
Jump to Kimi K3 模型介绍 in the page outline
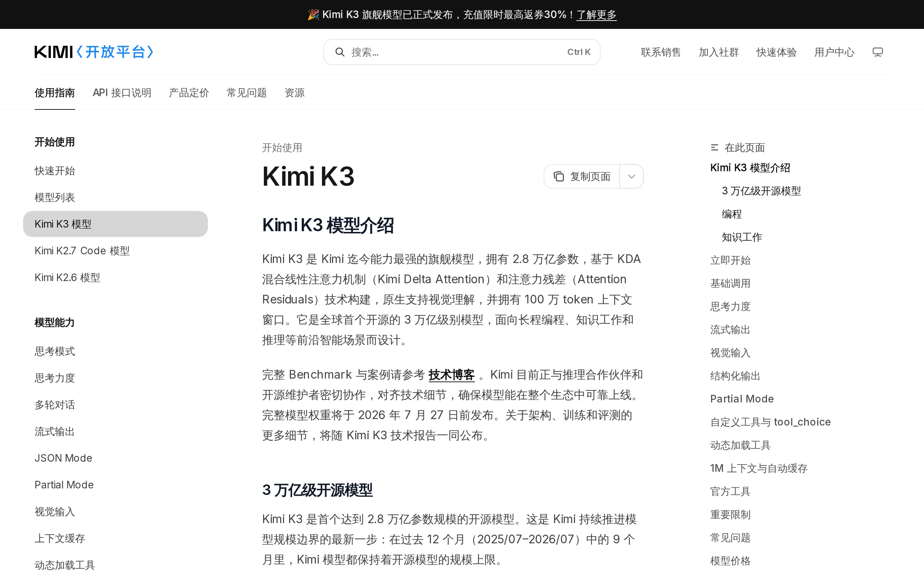pyautogui.click(x=750, y=168)
